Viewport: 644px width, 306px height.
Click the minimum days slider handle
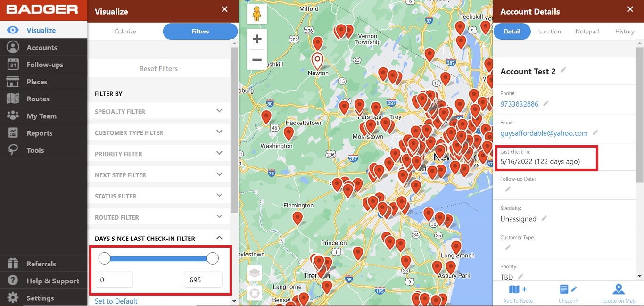(104, 258)
